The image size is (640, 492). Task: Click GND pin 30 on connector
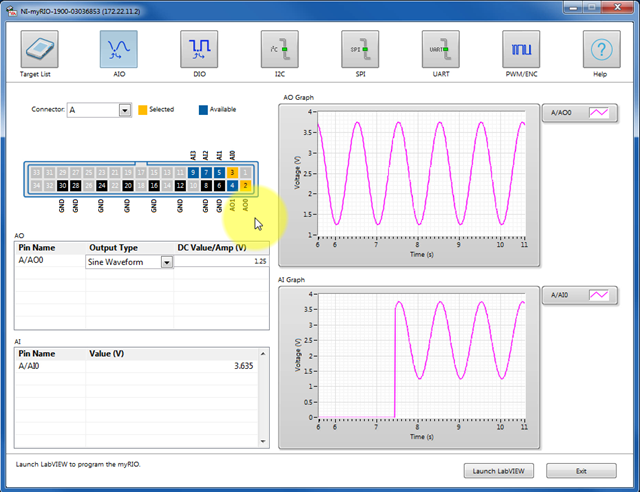tap(62, 186)
